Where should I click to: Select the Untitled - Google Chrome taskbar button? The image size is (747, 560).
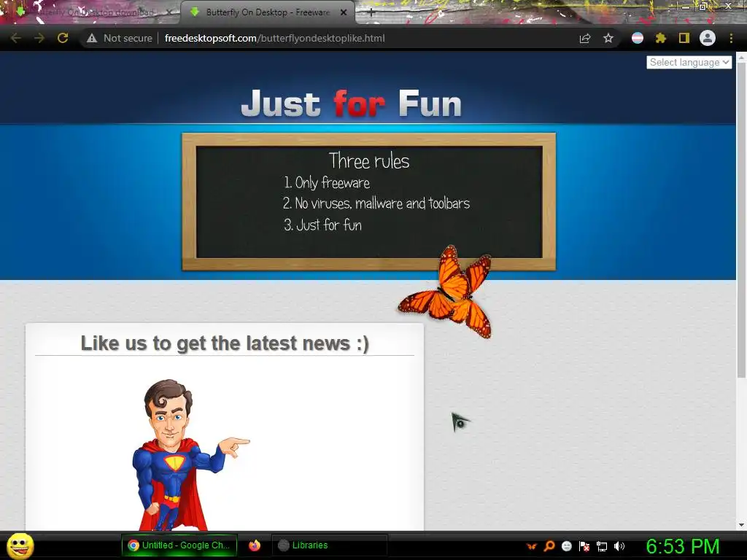click(x=179, y=545)
